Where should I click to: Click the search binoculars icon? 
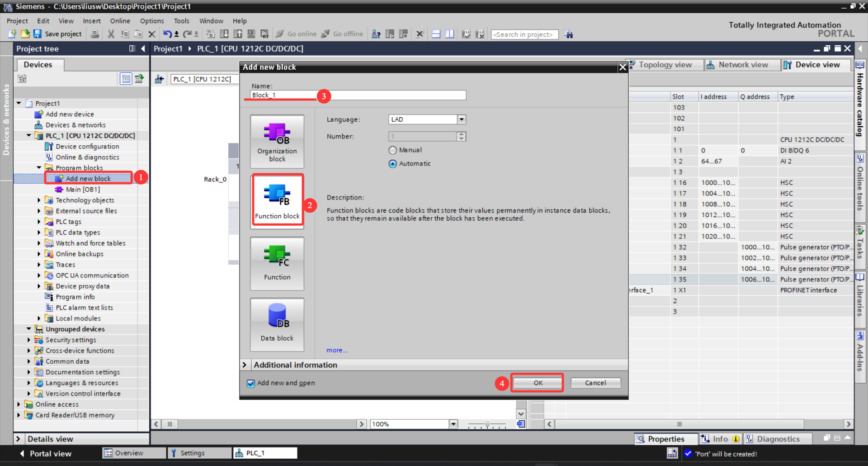569,34
